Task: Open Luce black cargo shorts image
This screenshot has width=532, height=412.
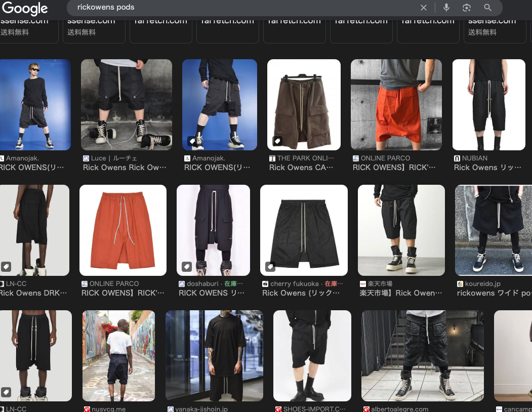Action: [127, 105]
